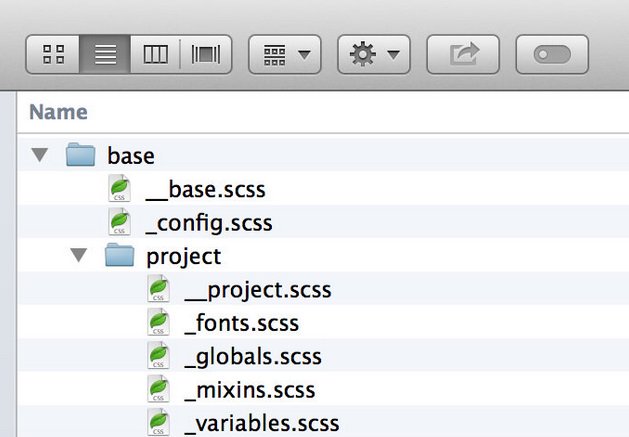The width and height of the screenshot is (629, 437).
Task: Click the __base.scss file icon
Action: (120, 188)
